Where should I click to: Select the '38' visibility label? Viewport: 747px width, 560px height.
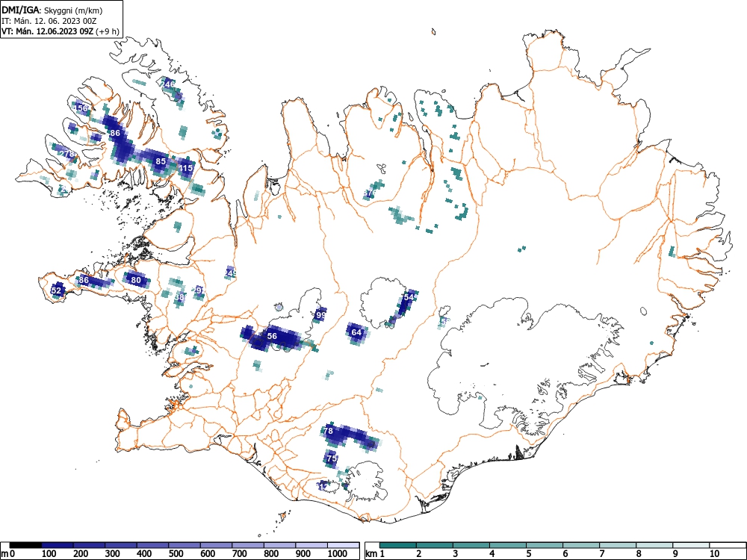point(179,298)
